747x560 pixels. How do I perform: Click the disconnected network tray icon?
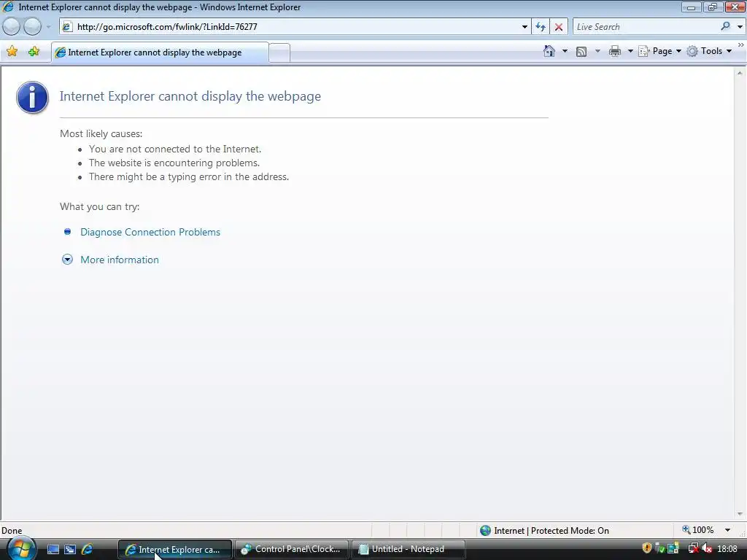[x=694, y=548]
